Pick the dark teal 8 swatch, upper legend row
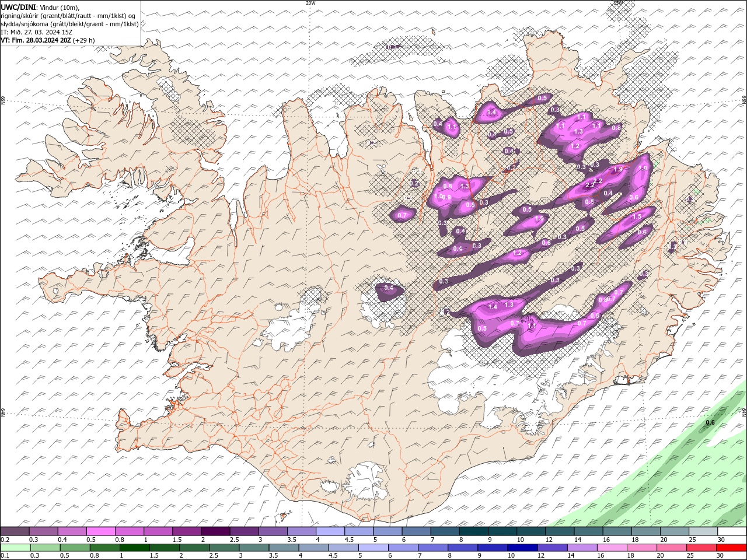The image size is (747, 560). click(x=473, y=531)
